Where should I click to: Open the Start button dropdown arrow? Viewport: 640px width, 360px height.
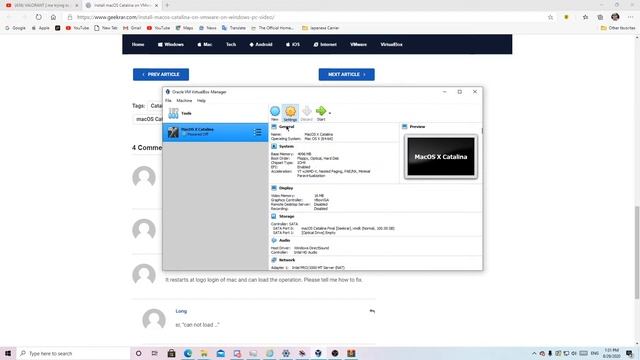click(x=330, y=113)
